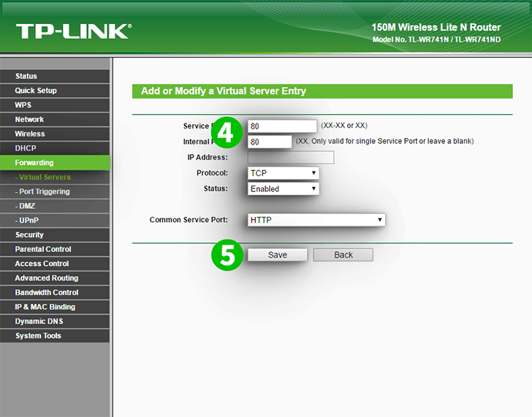Click the Back button
This screenshot has height=417, width=532.
pyautogui.click(x=343, y=255)
